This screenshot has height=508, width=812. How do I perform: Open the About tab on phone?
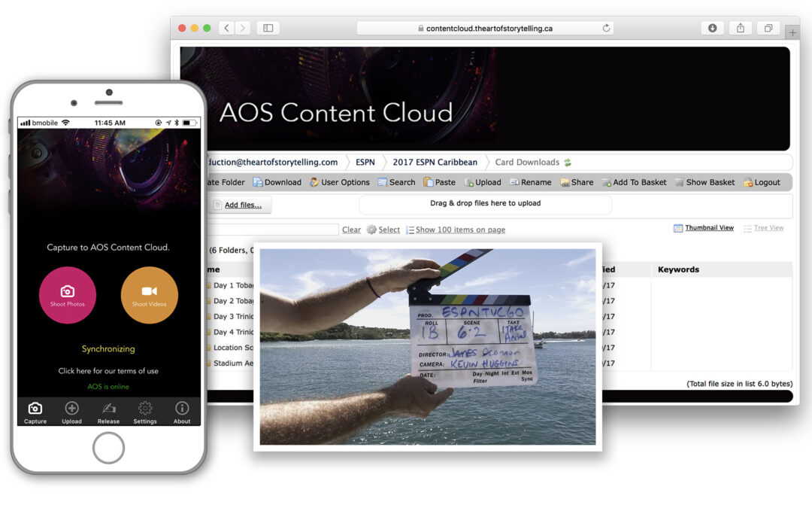[182, 412]
